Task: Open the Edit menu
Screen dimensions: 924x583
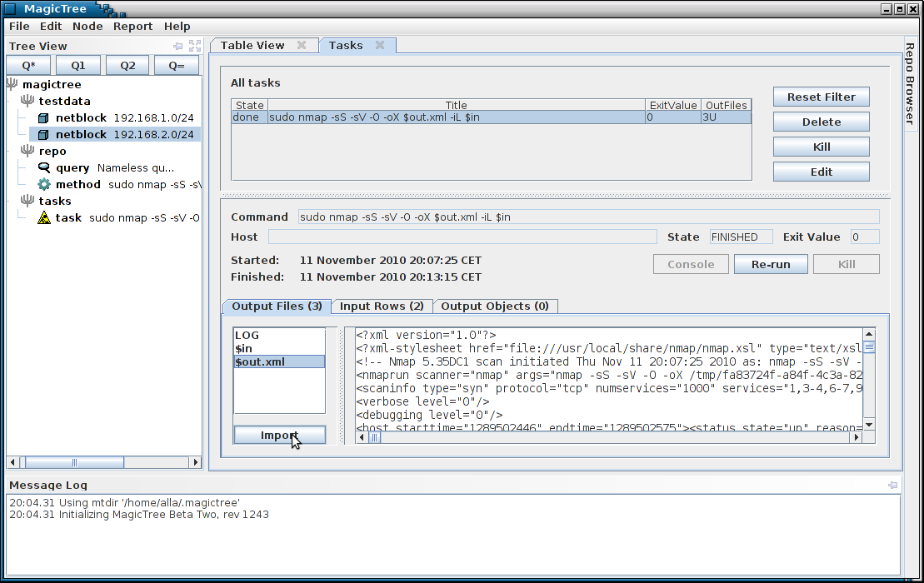Action: point(51,26)
